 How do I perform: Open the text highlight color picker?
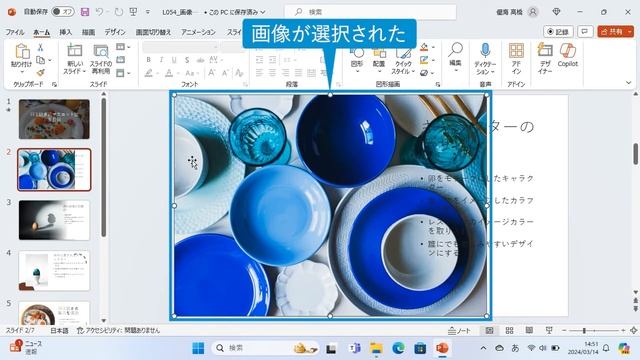149,73
